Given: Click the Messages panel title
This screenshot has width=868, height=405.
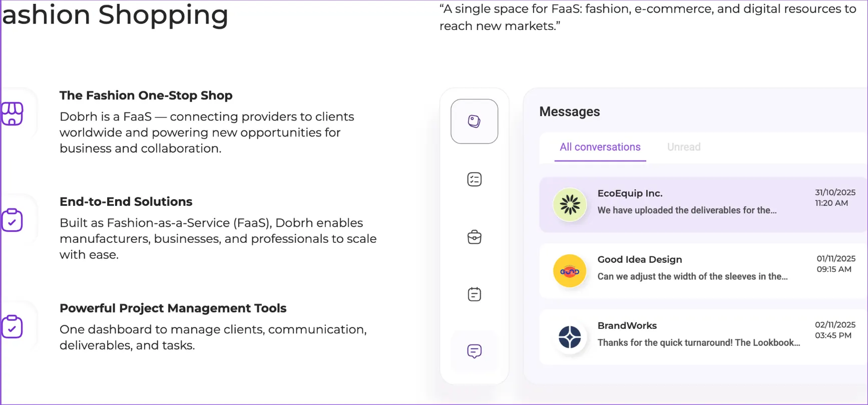Looking at the screenshot, I should click(570, 112).
